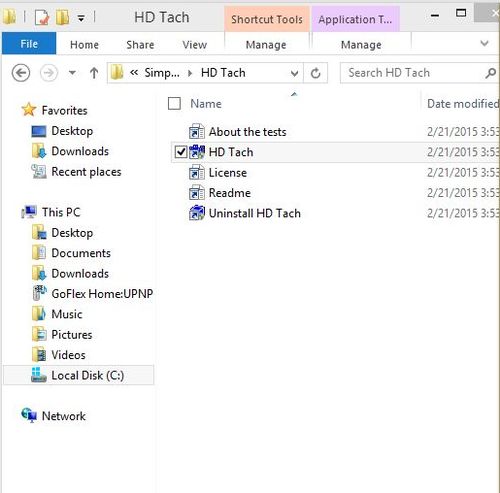
Task: Open the address bar history dropdown
Action: [294, 73]
